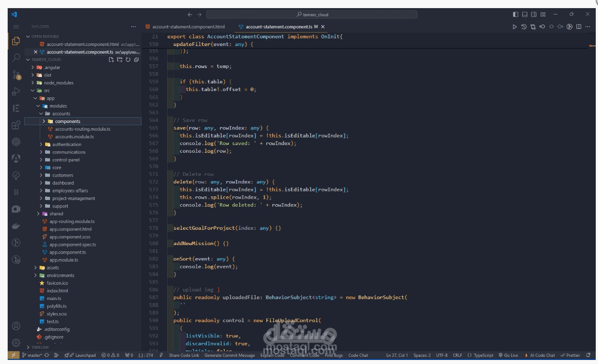This screenshot has height=364, width=598.
Task: Click the tameer_cloud command center search box
Action: pyautogui.click(x=312, y=14)
